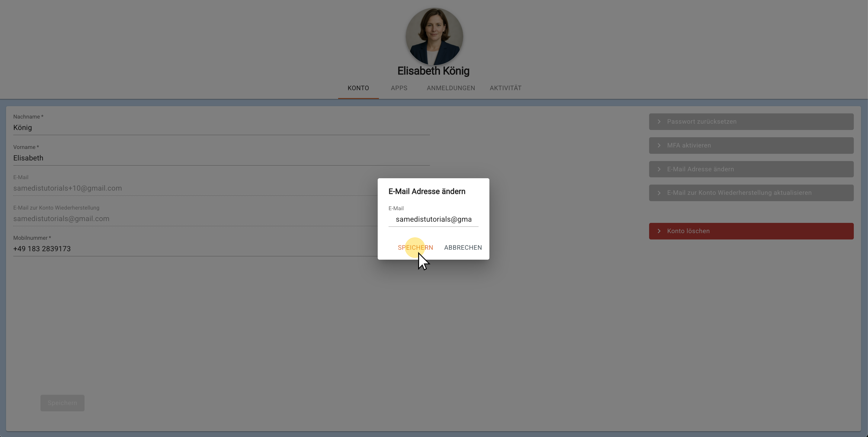Click the chevron icon on Konto löschen
This screenshot has width=868, height=437.
click(x=659, y=231)
